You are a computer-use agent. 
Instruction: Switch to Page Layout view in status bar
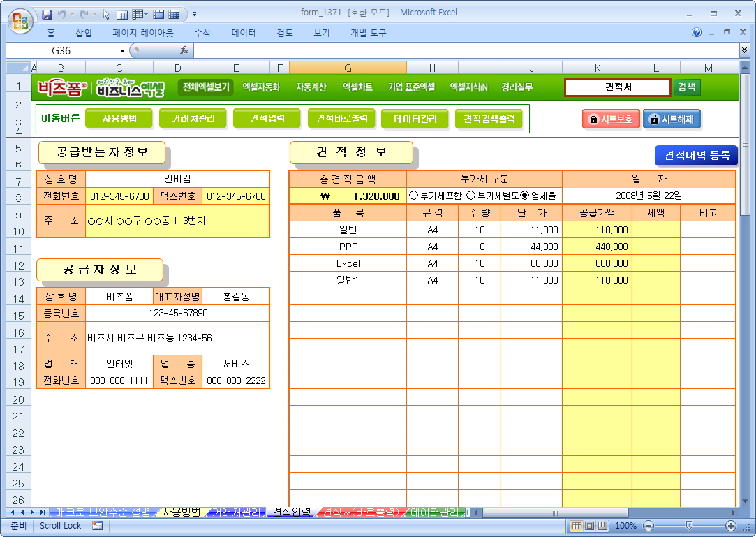(589, 526)
